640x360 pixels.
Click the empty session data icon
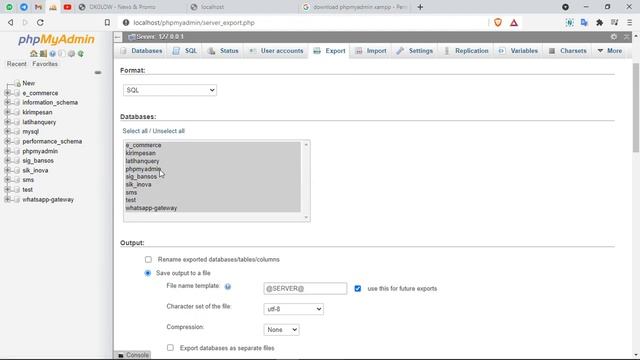tap(43, 53)
